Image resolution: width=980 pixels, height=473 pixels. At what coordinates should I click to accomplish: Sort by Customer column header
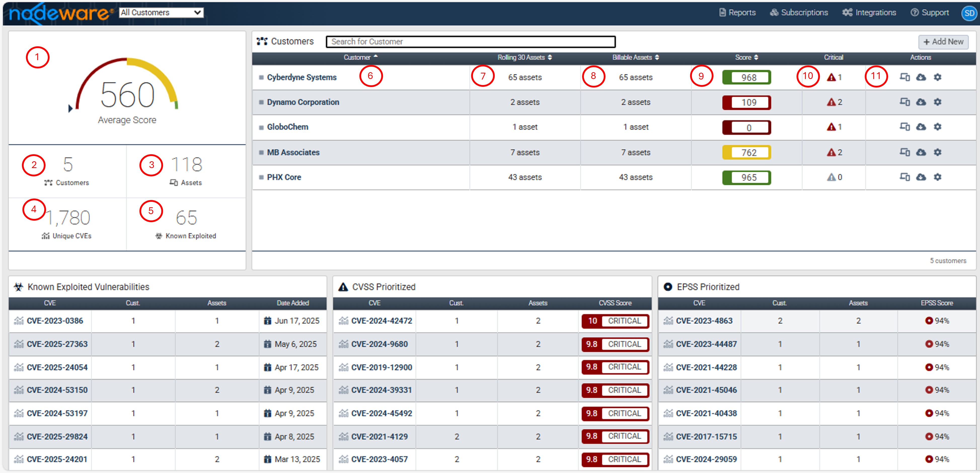360,57
